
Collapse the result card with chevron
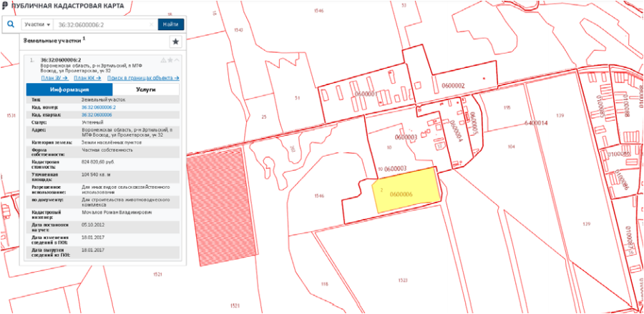(x=177, y=60)
